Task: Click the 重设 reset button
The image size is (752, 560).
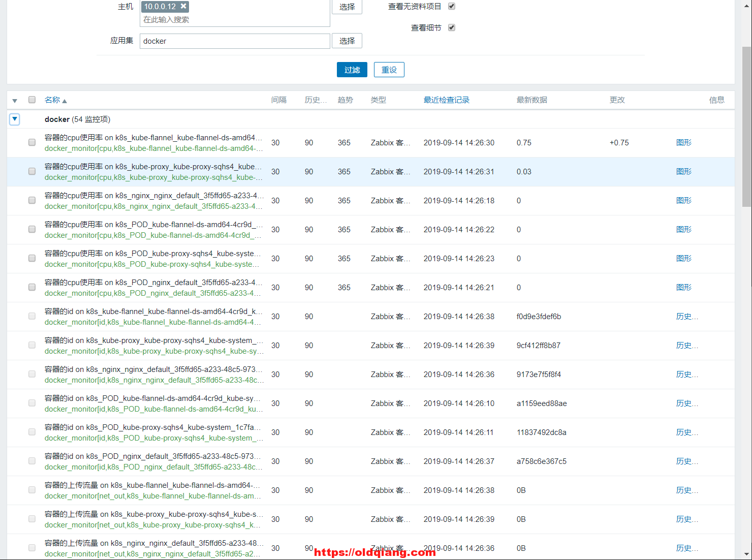Action: pyautogui.click(x=389, y=70)
